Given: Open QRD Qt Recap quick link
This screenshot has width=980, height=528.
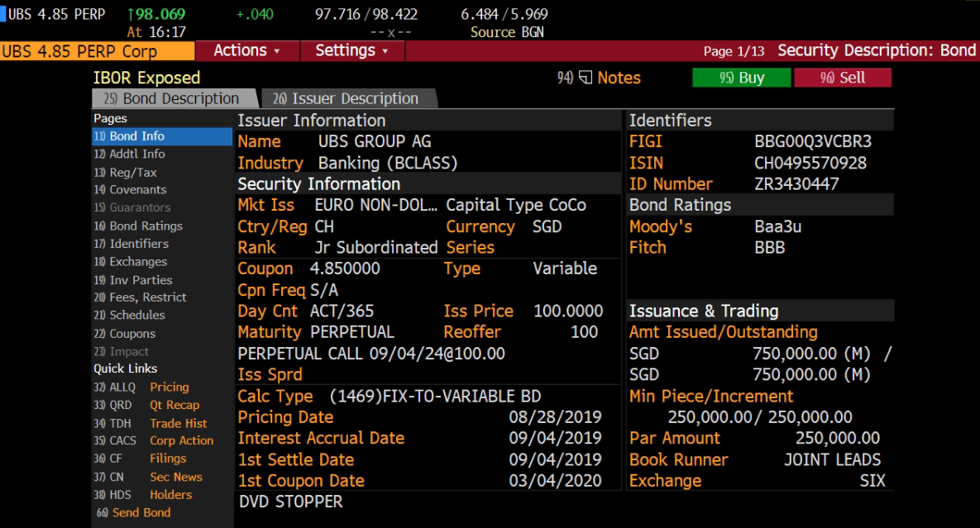Looking at the screenshot, I should 147,405.
